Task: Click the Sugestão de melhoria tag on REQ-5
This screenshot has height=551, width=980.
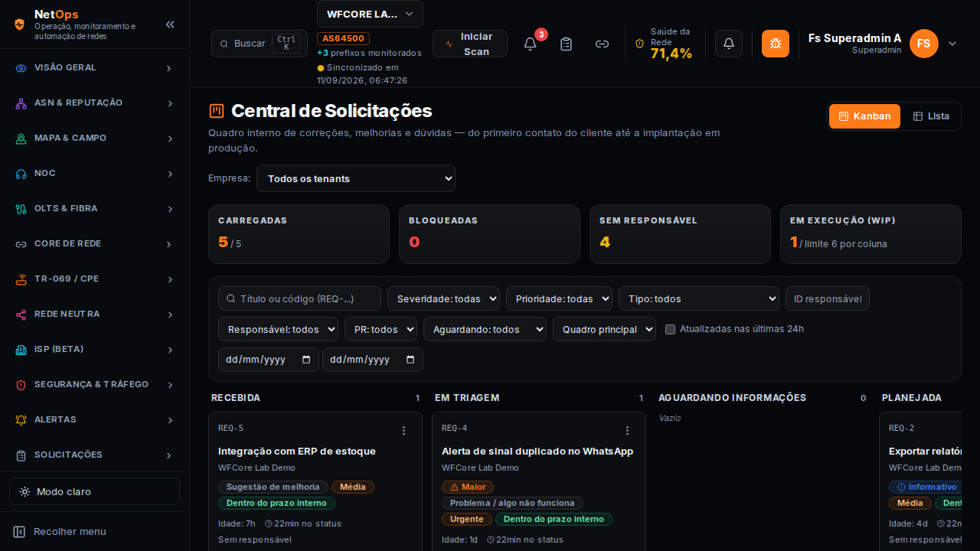Action: [x=273, y=487]
